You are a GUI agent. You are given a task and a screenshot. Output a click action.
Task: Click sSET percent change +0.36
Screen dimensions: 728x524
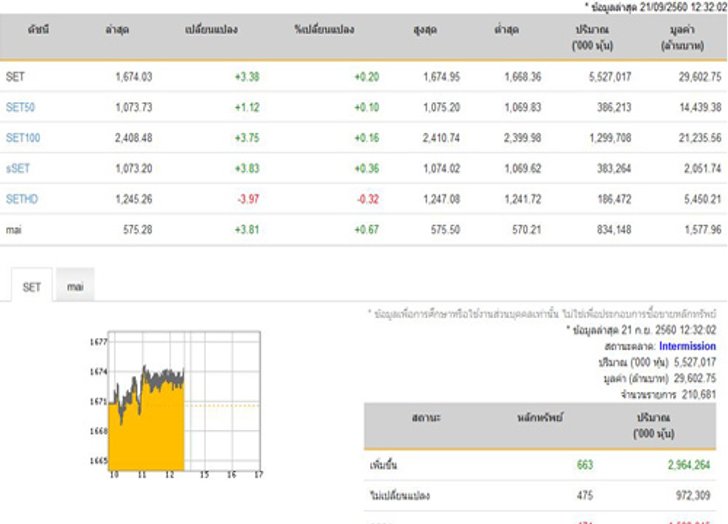click(367, 168)
